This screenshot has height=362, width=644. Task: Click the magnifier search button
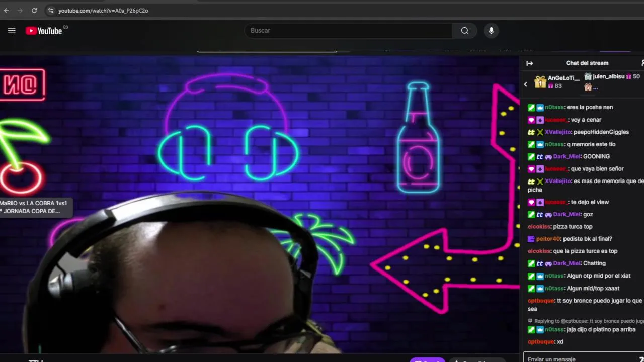(465, 31)
